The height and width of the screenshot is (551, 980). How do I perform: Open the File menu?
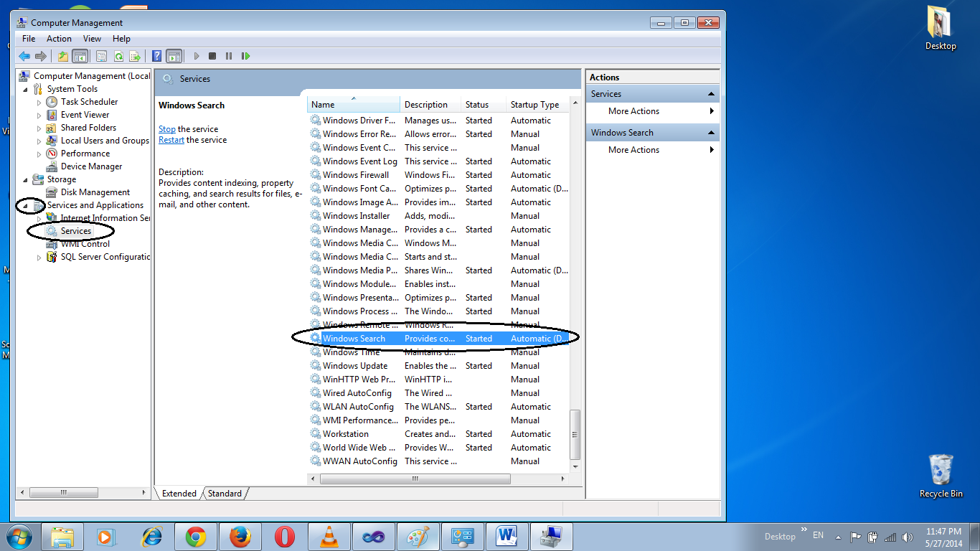click(29, 39)
